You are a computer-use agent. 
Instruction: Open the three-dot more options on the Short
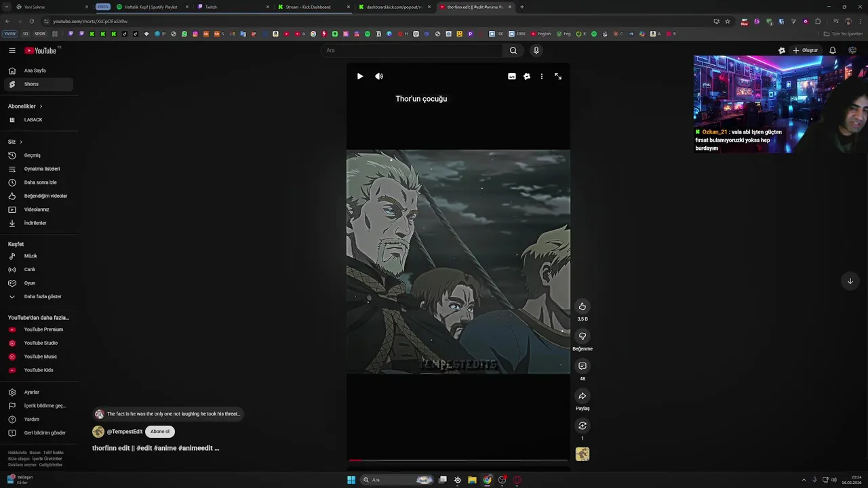pos(541,77)
